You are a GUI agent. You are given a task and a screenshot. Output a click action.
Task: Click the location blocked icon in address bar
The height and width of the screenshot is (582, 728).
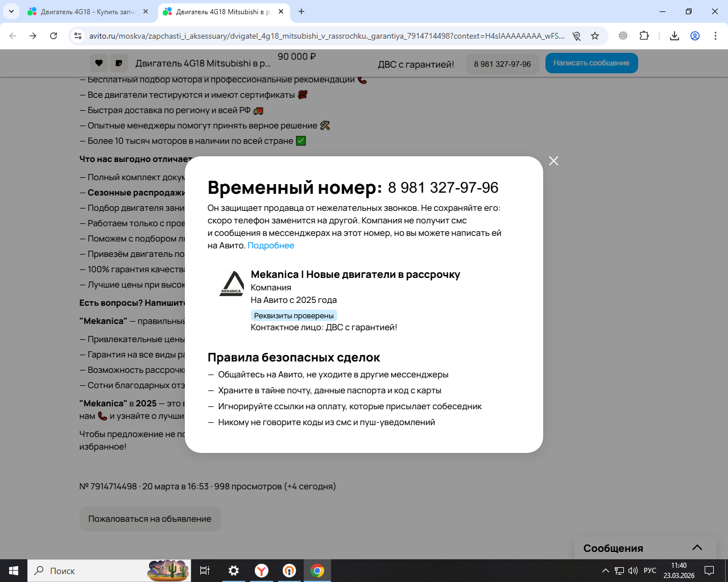click(x=577, y=36)
